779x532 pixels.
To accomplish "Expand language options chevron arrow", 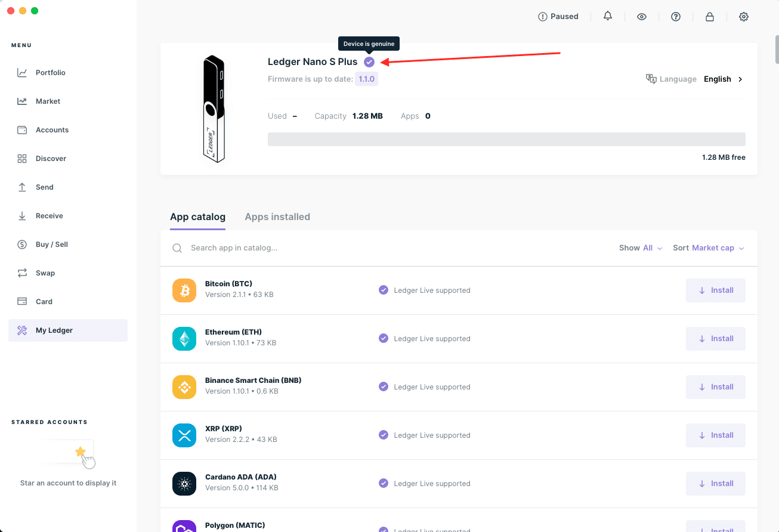I will pyautogui.click(x=740, y=79).
